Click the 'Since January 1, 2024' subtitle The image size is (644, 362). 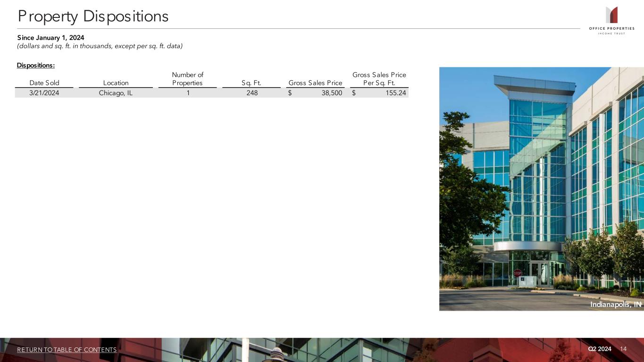point(51,37)
